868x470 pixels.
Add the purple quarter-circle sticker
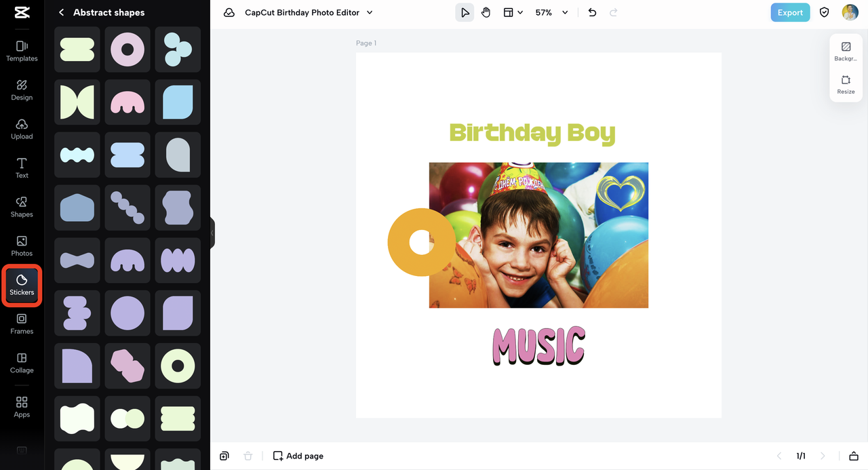point(77,366)
